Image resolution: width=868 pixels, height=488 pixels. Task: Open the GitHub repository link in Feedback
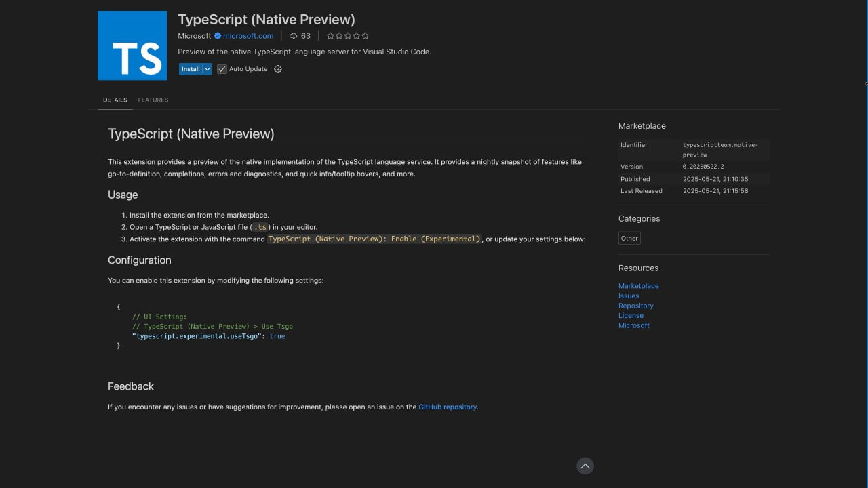(448, 407)
